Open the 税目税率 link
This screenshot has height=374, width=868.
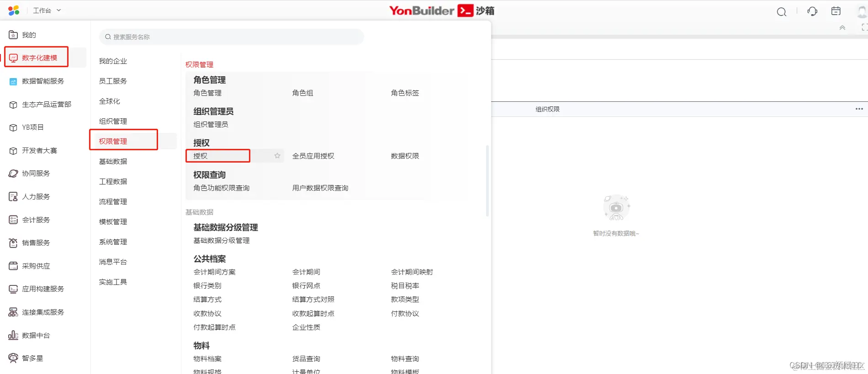(x=405, y=286)
